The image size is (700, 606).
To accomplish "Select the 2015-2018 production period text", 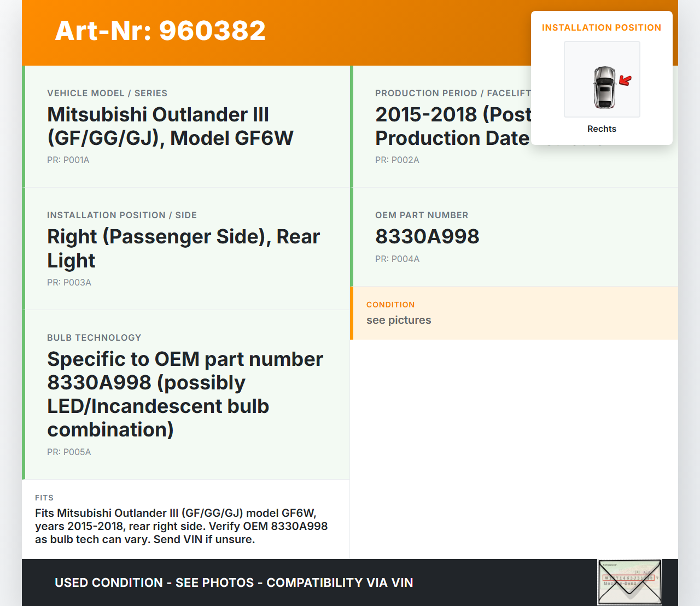I will pyautogui.click(x=453, y=126).
